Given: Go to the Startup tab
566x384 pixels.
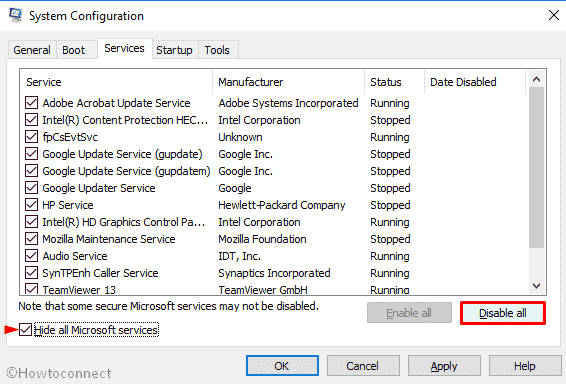Looking at the screenshot, I should (x=174, y=50).
